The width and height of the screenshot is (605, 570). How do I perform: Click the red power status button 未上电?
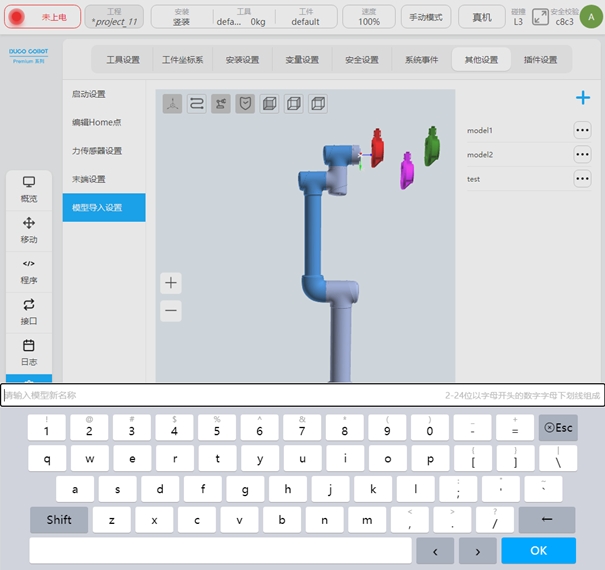click(42, 17)
